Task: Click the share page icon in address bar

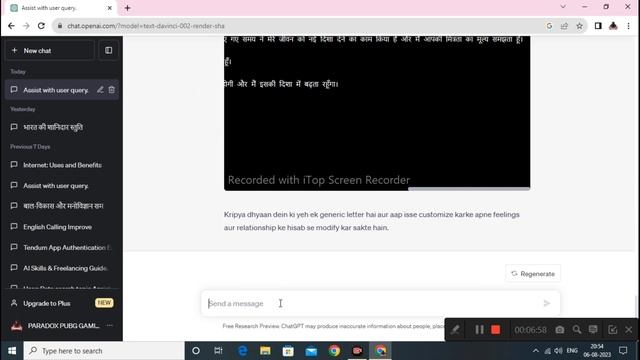Action: (564, 26)
